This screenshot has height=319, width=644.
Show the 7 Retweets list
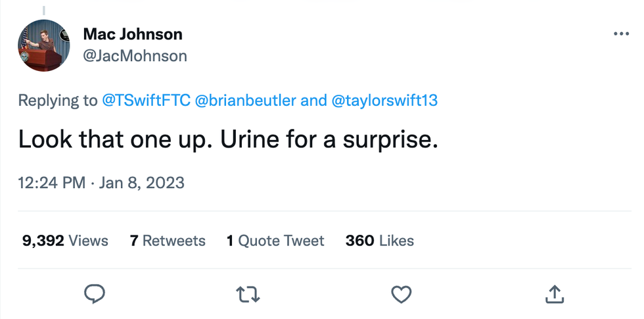pyautogui.click(x=168, y=241)
